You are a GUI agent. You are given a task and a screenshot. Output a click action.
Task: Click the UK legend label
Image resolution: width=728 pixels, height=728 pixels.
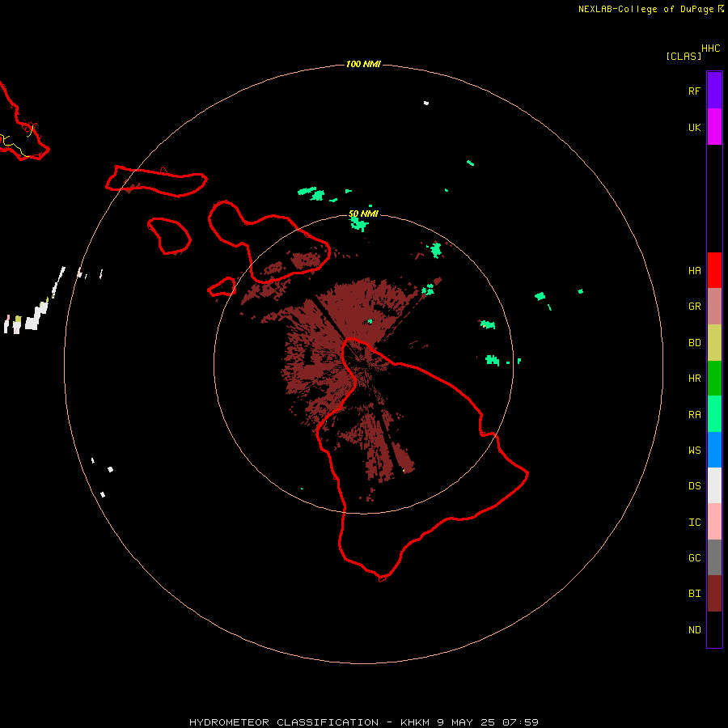coord(694,128)
